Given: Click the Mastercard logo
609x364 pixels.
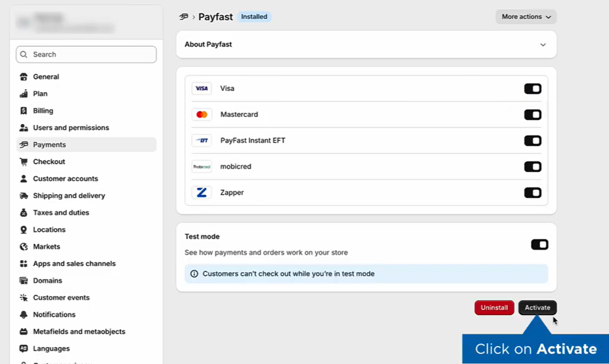Looking at the screenshot, I should coord(202,114).
